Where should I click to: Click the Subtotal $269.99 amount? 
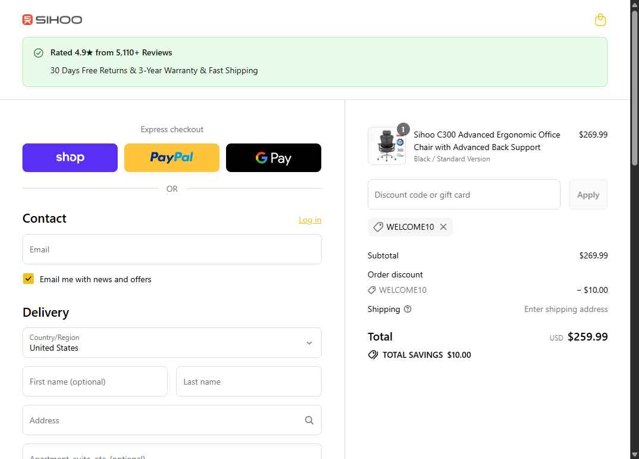[593, 256]
